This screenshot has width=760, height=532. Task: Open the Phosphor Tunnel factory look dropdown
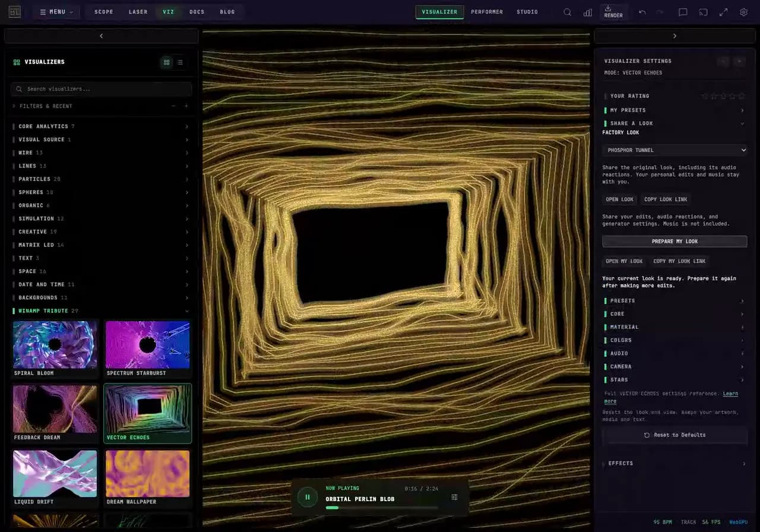point(674,150)
